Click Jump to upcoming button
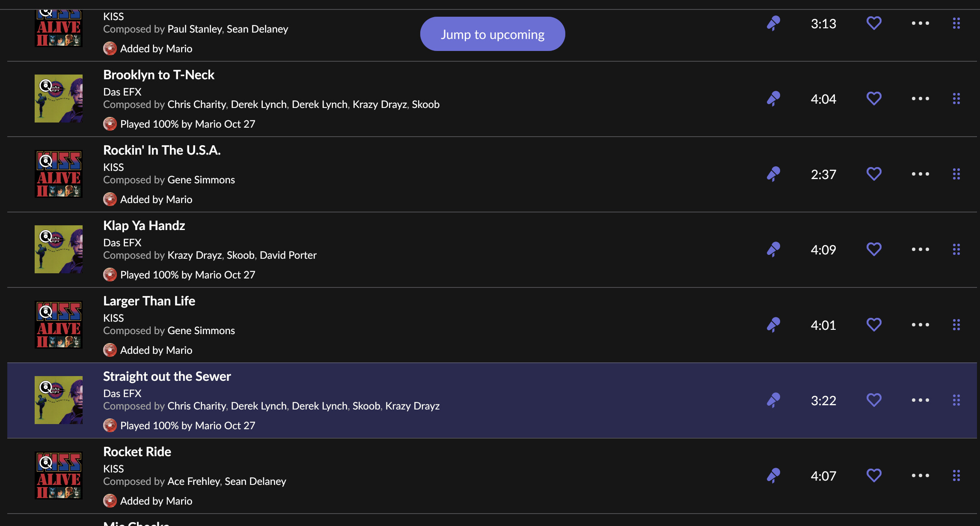Image resolution: width=980 pixels, height=526 pixels. 493,34
